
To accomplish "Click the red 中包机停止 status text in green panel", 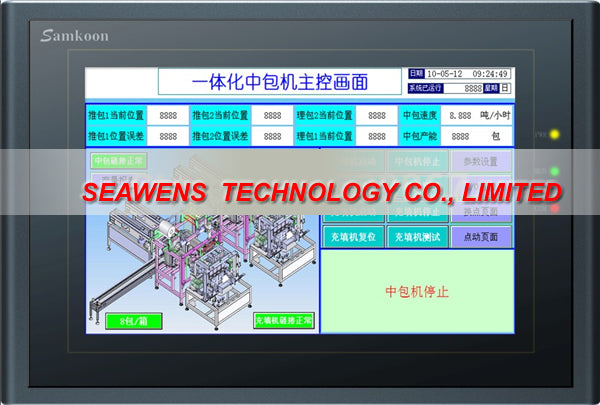I will (x=417, y=292).
